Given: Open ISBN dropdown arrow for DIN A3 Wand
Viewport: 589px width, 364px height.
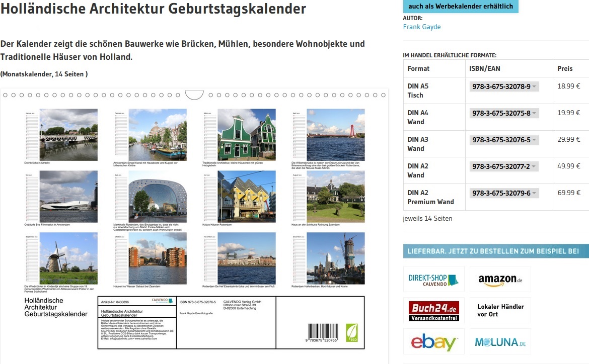Looking at the screenshot, I should (x=534, y=140).
